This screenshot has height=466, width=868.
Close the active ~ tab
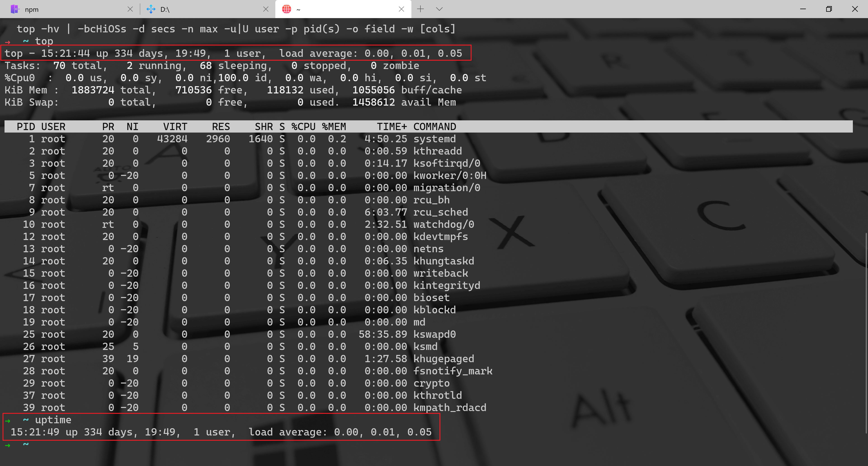pos(401,9)
